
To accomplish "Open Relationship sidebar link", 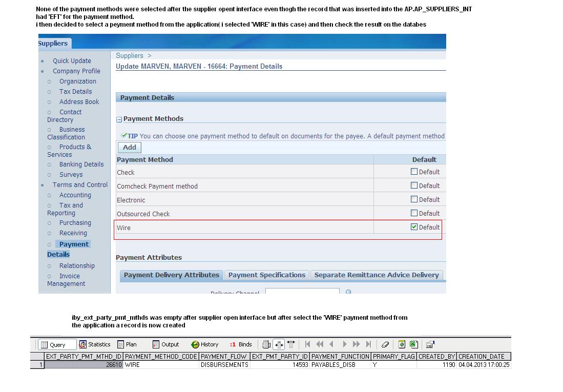I will pos(77,266).
